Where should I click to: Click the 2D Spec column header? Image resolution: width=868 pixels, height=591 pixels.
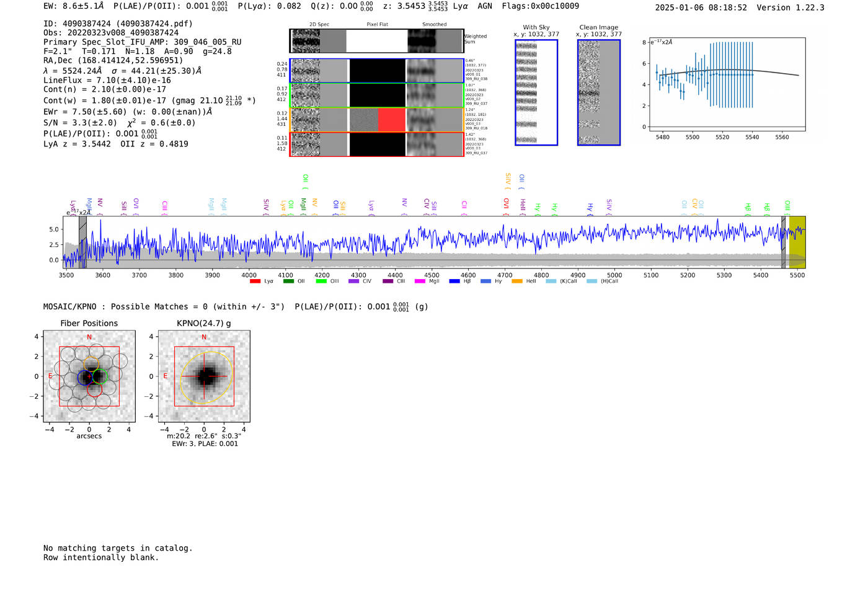pyautogui.click(x=319, y=25)
